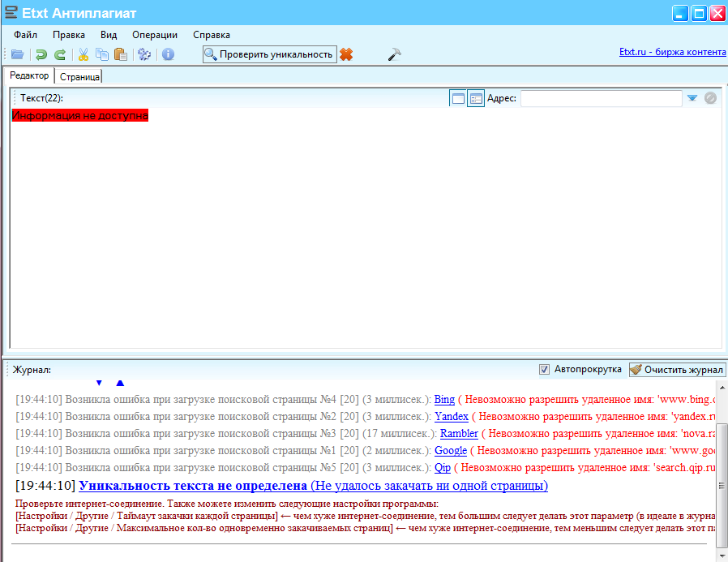Viewport: 728px width, 562px height.
Task: Click the open file folder icon
Action: 17,54
